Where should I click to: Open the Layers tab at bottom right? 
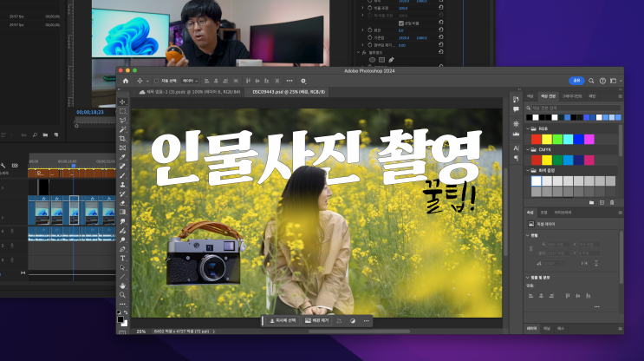coord(531,329)
